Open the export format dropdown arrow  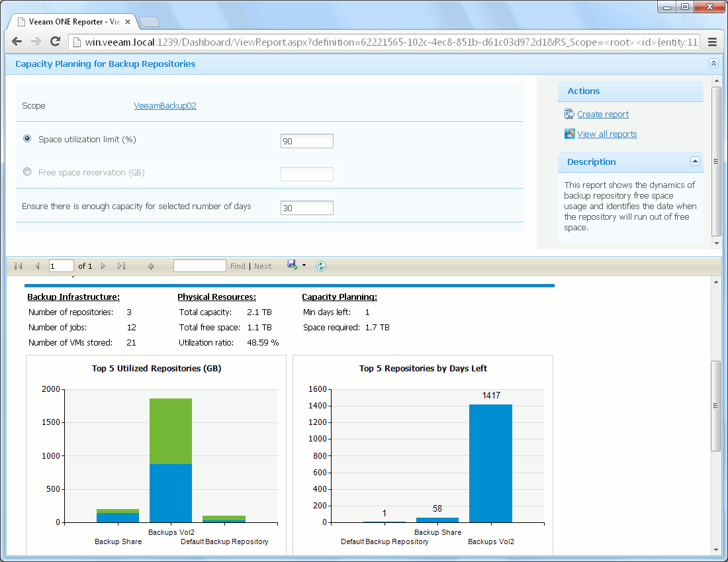pyautogui.click(x=304, y=265)
